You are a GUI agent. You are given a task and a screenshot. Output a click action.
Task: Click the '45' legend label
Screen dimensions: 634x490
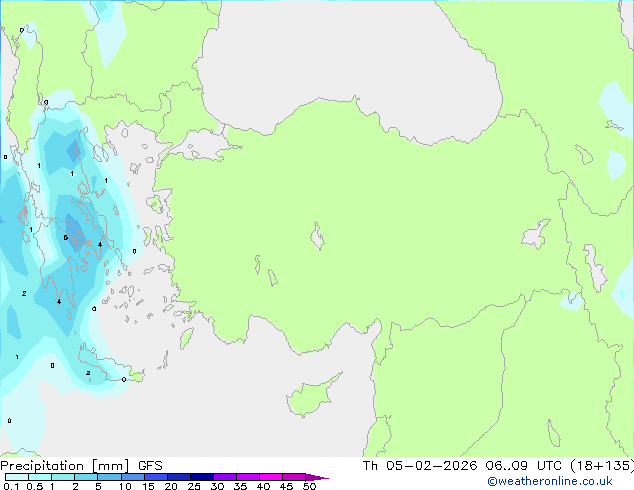(286, 486)
